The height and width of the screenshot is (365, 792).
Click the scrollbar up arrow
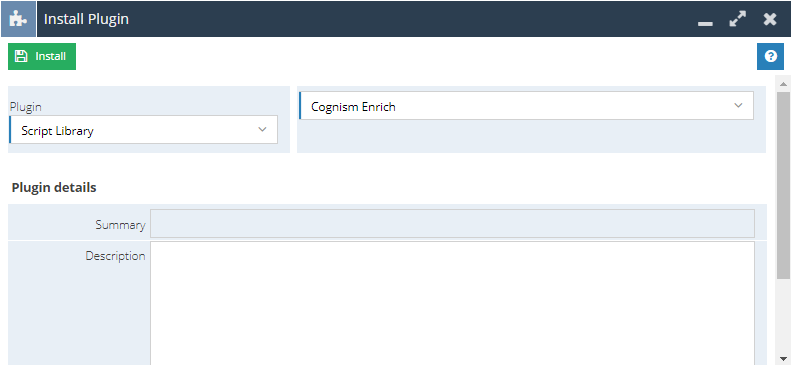point(783,84)
